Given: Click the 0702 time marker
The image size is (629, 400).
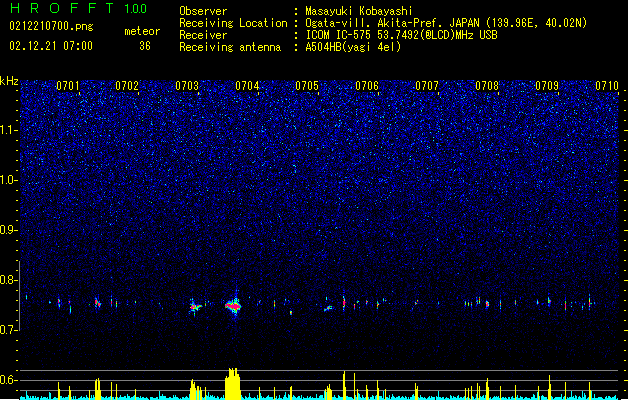Looking at the screenshot, I should coord(127,86).
